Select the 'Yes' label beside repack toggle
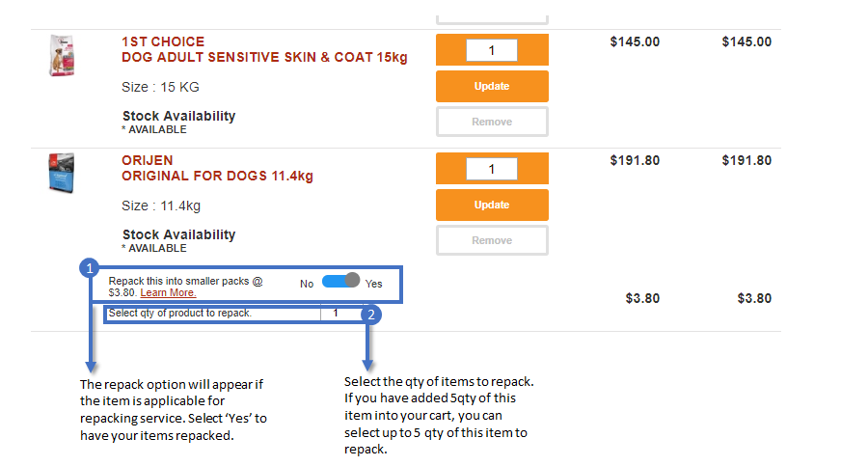 coord(373,284)
